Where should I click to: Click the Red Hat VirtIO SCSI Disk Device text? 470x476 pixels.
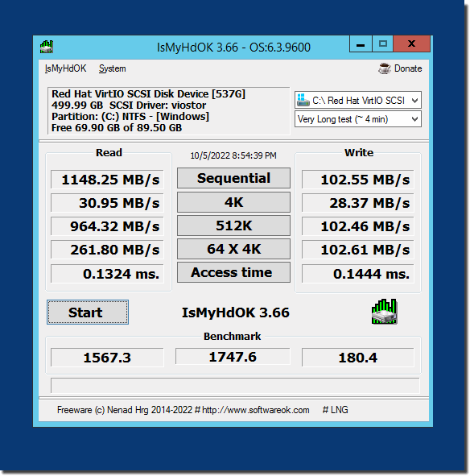pyautogui.click(x=148, y=93)
